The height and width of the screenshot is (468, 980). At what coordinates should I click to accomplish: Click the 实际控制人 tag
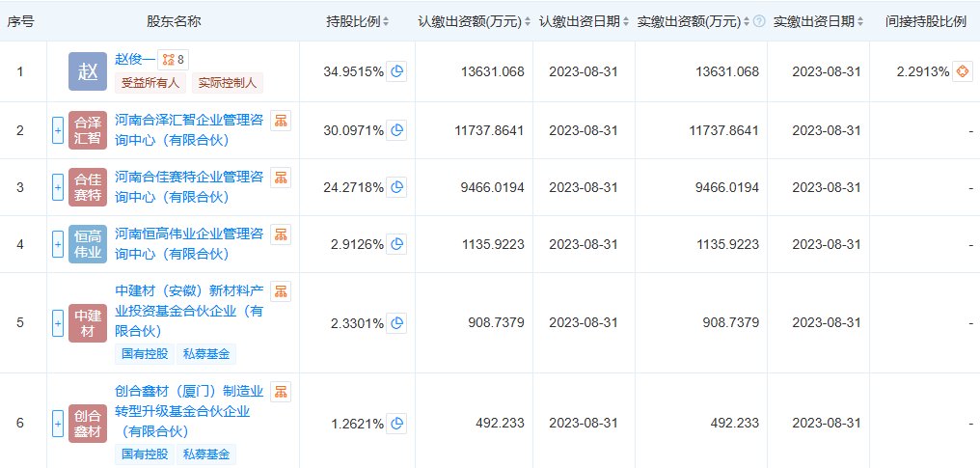[227, 83]
